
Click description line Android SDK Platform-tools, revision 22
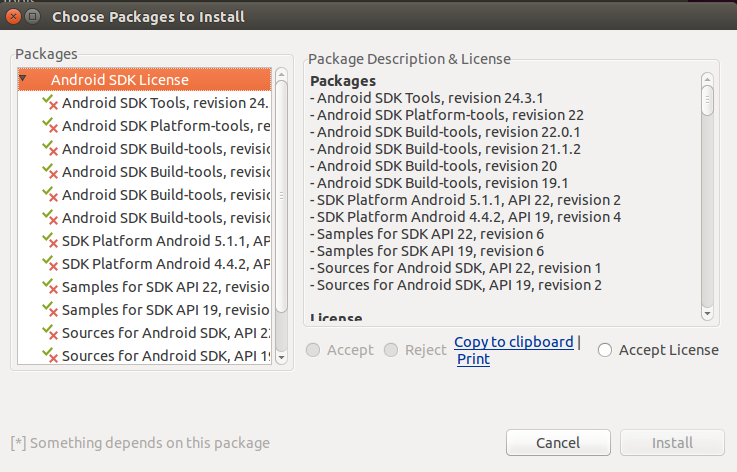coord(447,115)
